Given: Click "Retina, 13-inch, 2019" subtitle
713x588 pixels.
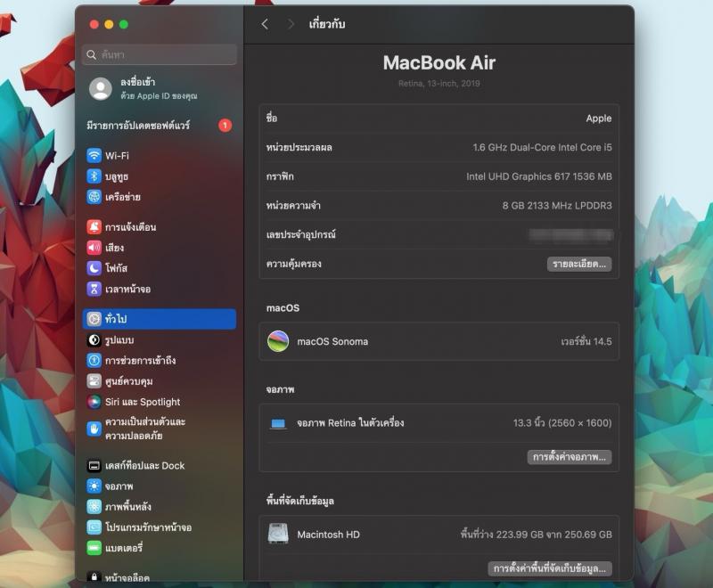Looking at the screenshot, I should pos(438,83).
